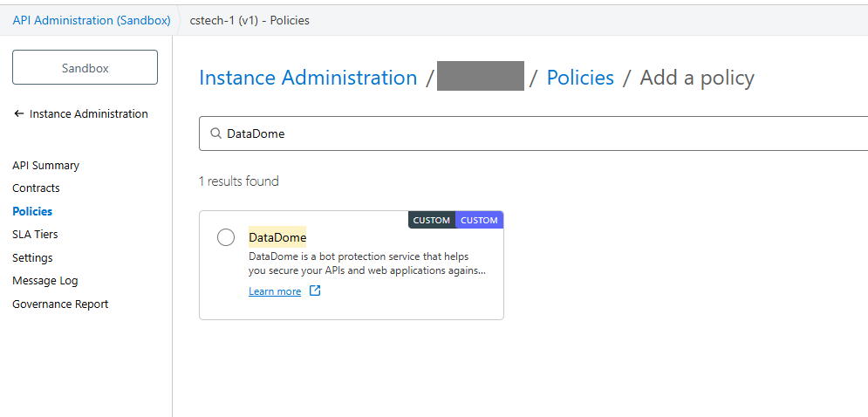
Task: Click the DataDome policy description text
Action: 367,264
